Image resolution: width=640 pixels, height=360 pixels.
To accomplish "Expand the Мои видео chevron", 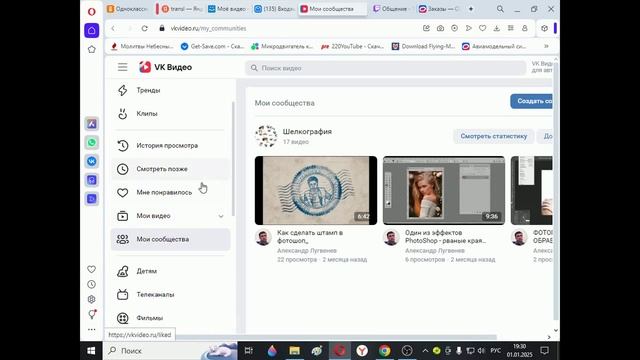I will pyautogui.click(x=221, y=216).
